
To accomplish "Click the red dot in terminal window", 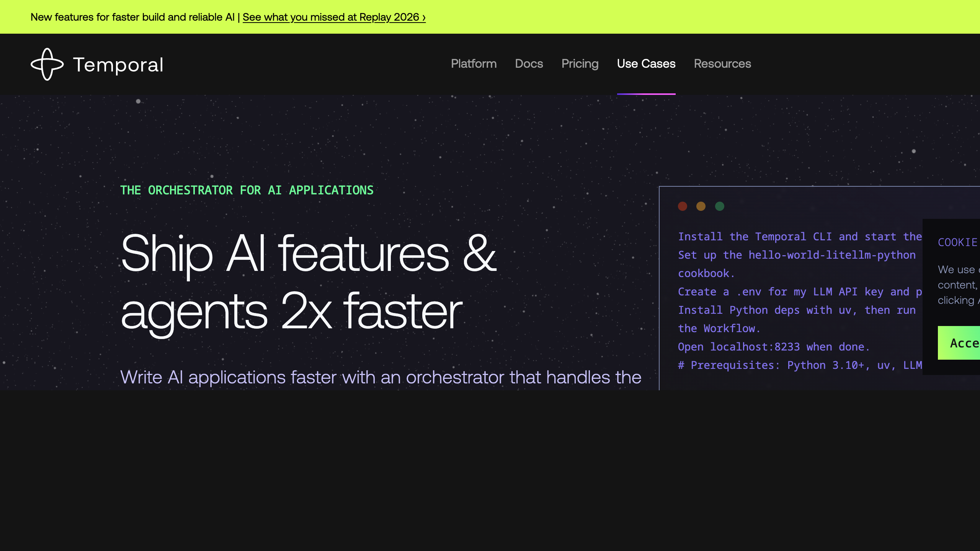I will 682,207.
